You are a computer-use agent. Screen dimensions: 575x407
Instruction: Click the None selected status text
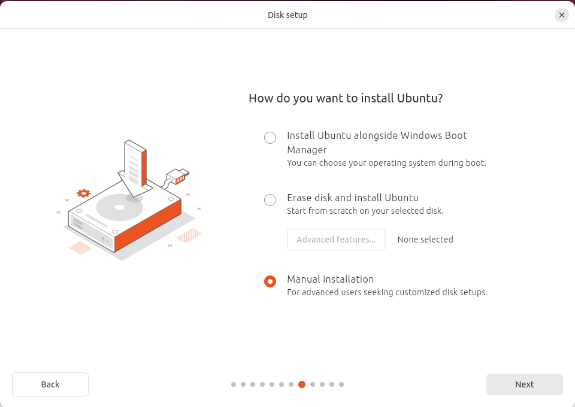pyautogui.click(x=425, y=239)
